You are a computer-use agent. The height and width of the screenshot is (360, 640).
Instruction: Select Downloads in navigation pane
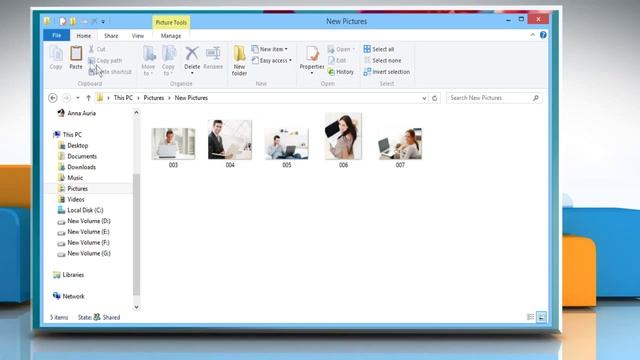[x=81, y=167]
